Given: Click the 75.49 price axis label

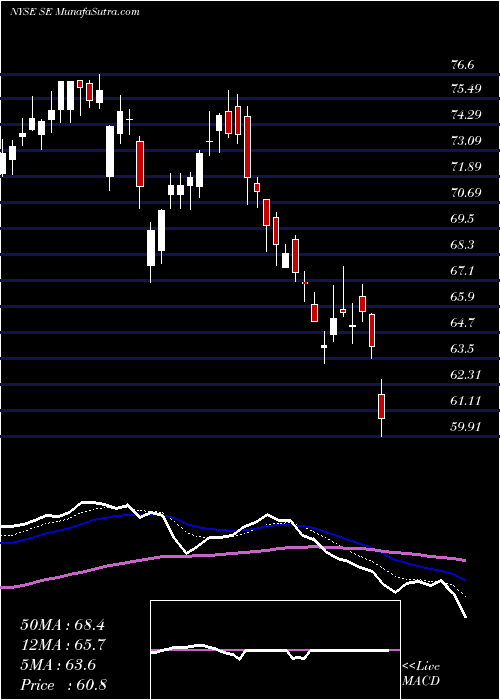Looking at the screenshot, I should [466, 89].
